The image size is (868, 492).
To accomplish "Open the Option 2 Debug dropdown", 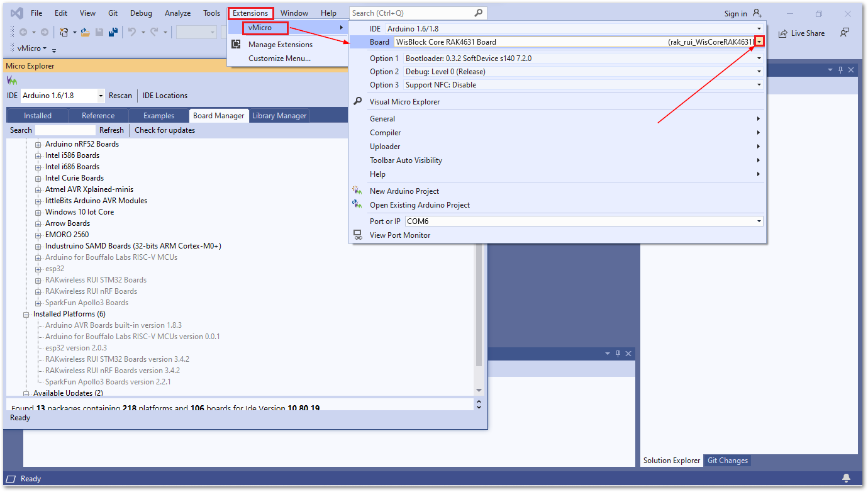I will (x=759, y=72).
